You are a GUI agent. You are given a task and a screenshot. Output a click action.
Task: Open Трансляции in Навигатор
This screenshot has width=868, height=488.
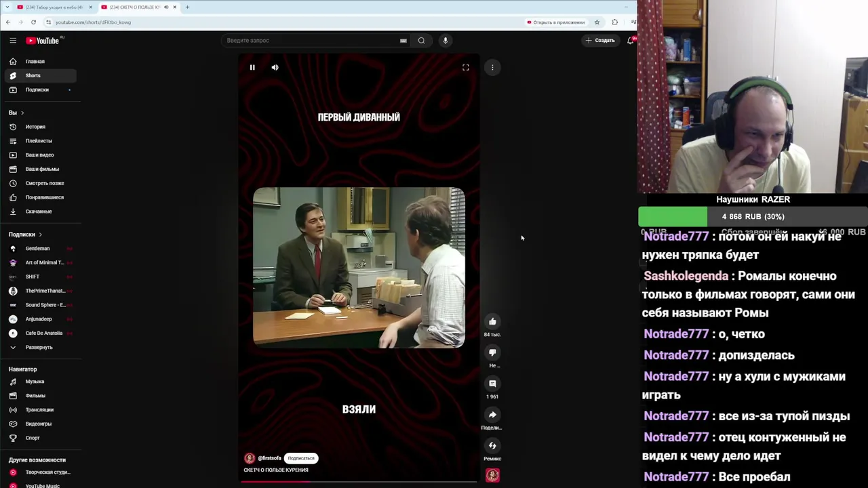coord(41,410)
